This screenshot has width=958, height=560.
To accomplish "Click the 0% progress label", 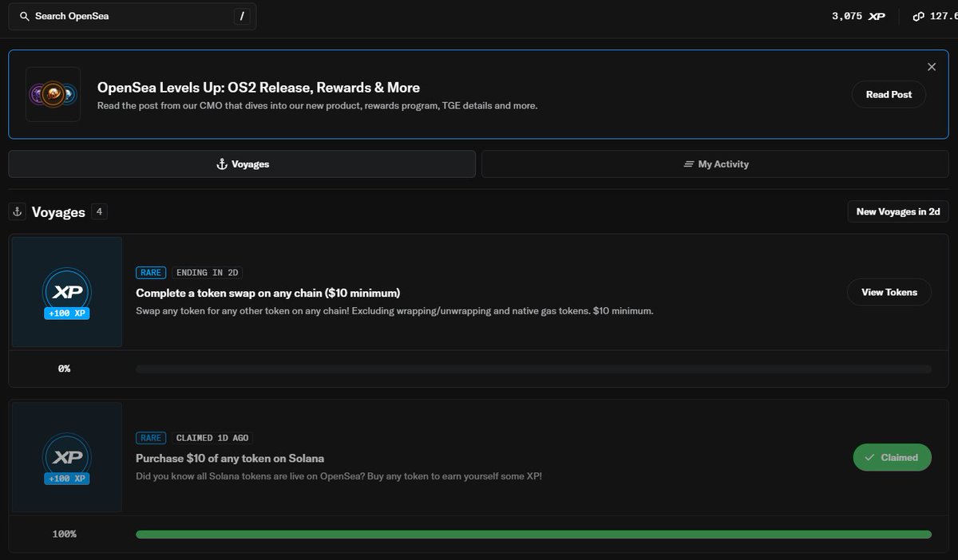I will pyautogui.click(x=64, y=369).
